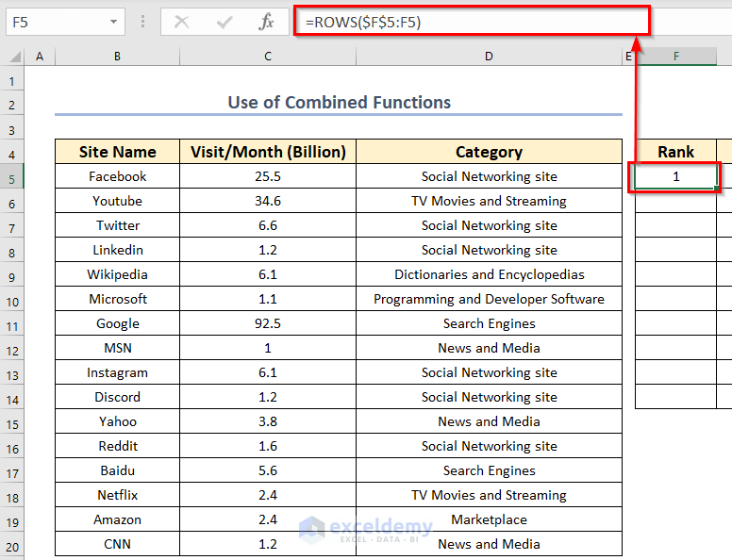Click the Enter checkmark icon in formula bar

tap(225, 22)
